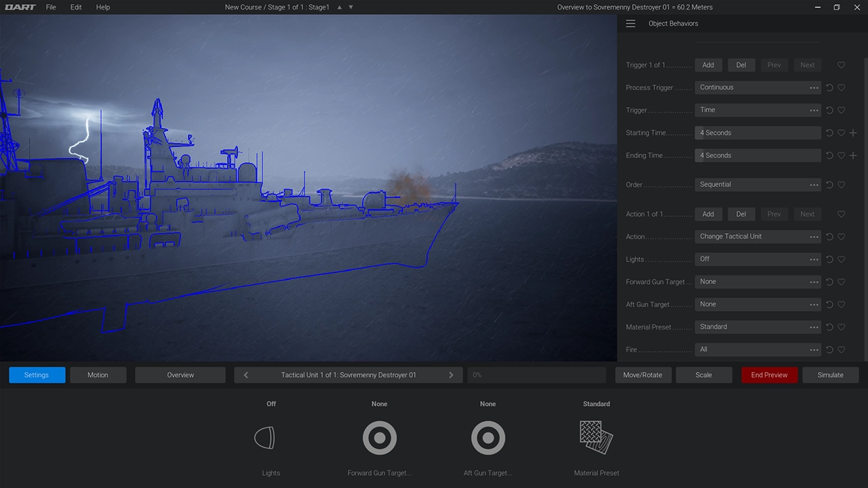
Task: Open the Material Preset Standard dropdown
Action: [757, 327]
